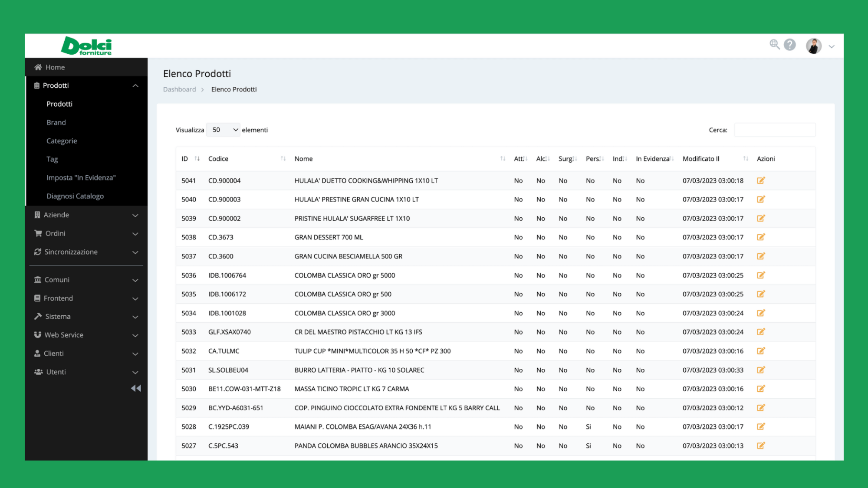This screenshot has width=868, height=488.
Task: Edit product 5032 TULIP CUP MINI MULTICOLOR
Action: [761, 351]
